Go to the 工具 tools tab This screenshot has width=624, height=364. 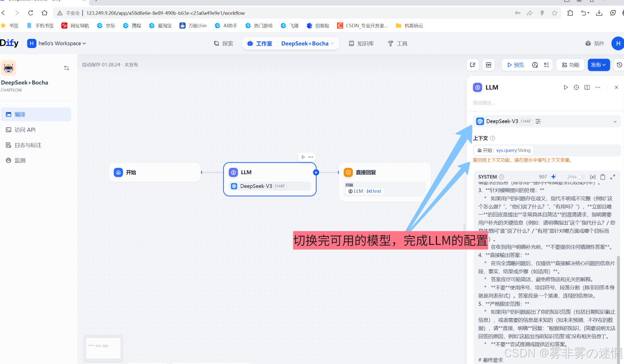tap(397, 44)
